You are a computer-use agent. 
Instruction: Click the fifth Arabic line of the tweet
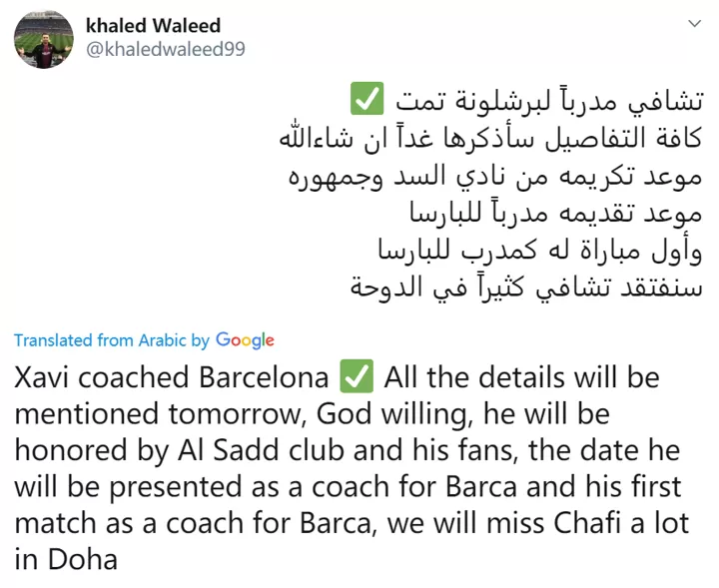(540, 250)
